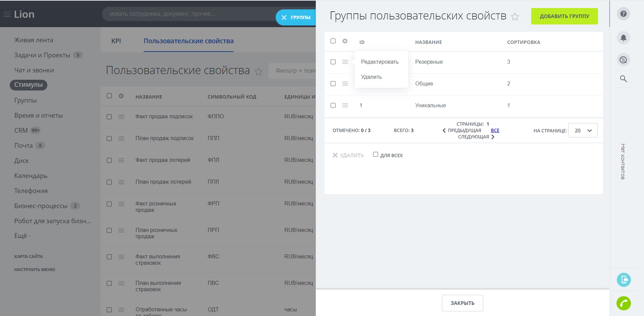The image size is (644, 316).
Task: Open grid settings gear in groups table
Action: point(345,41)
